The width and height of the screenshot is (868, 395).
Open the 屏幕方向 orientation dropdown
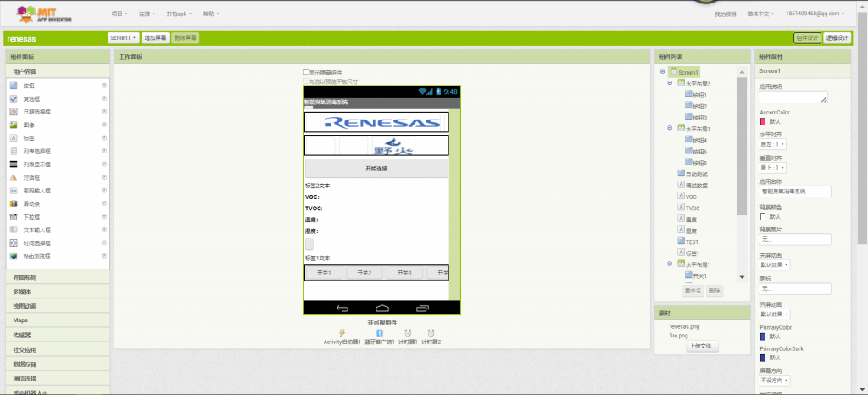tap(775, 381)
